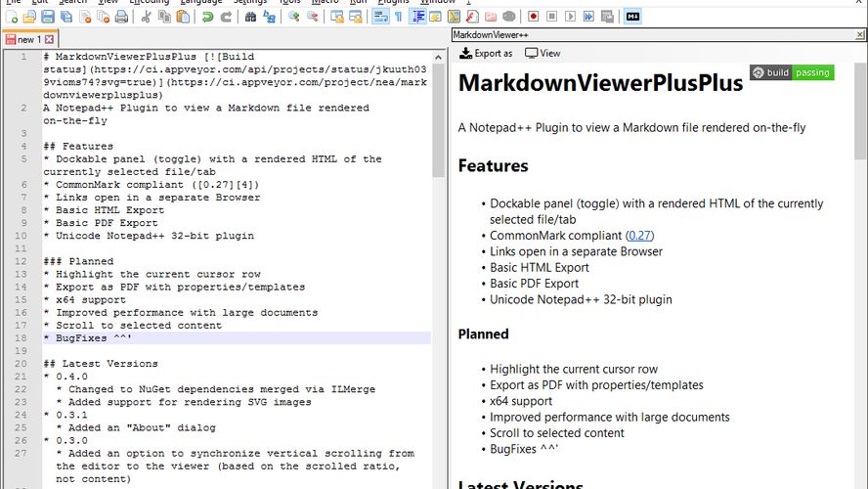
Task: Save the current recorded macro icon
Action: (607, 17)
